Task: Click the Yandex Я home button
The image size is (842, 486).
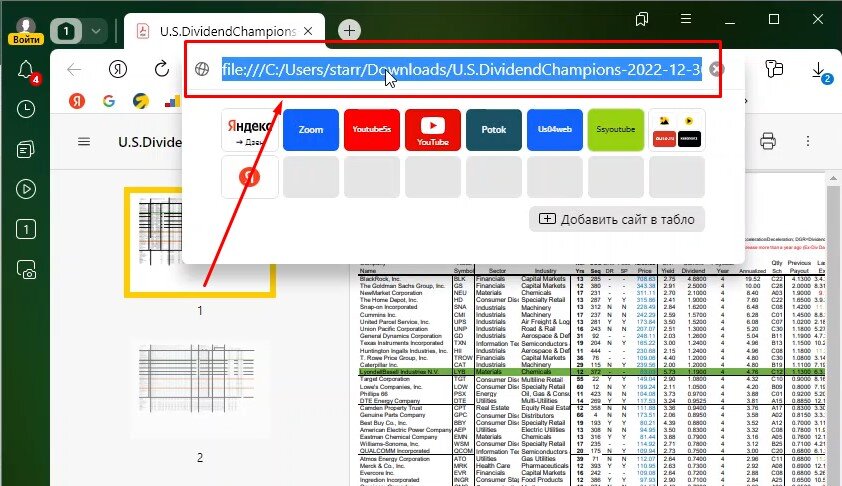Action: pyautogui.click(x=118, y=69)
